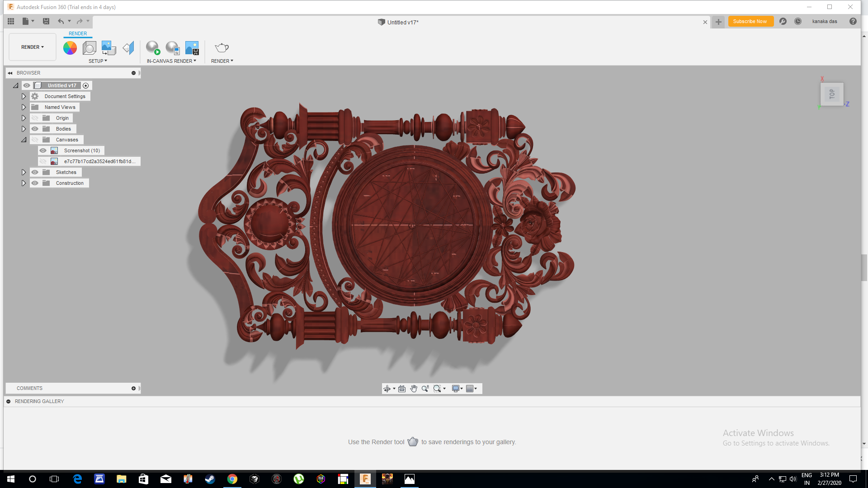The height and width of the screenshot is (488, 868).
Task: Open the IN-CANVAS RENDER menu
Action: (171, 61)
